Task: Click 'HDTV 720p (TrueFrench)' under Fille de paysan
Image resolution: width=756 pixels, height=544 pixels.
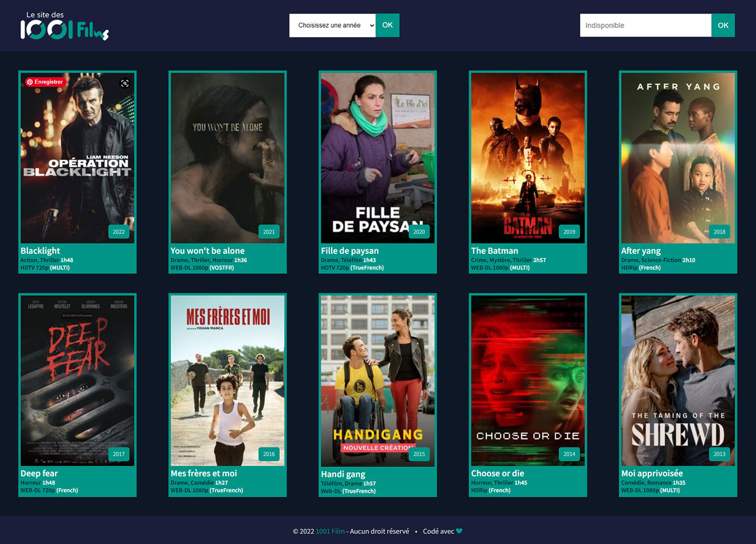Action: click(352, 267)
